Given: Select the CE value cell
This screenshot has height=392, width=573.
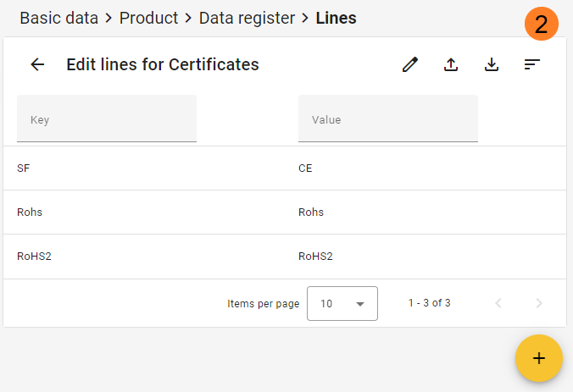Looking at the screenshot, I should point(305,168).
